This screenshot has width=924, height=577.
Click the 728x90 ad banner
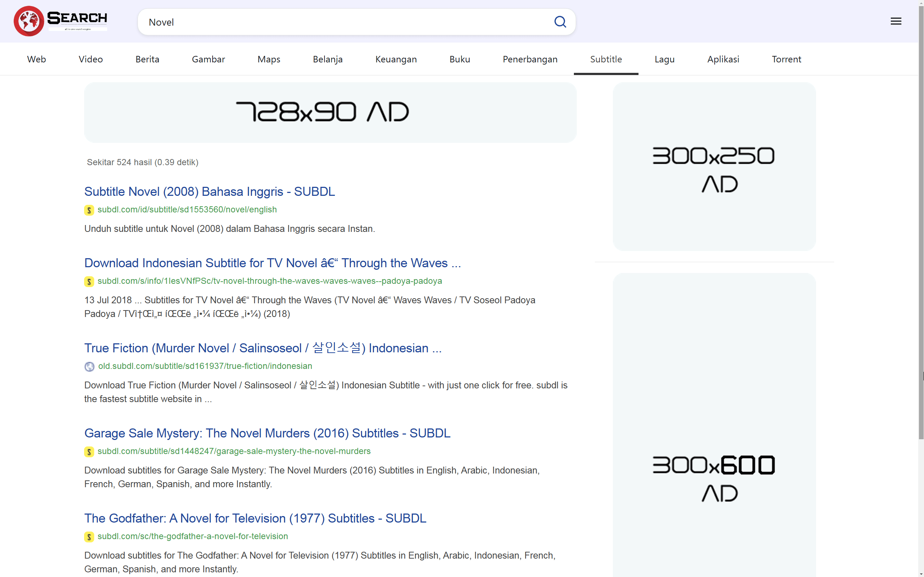330,112
